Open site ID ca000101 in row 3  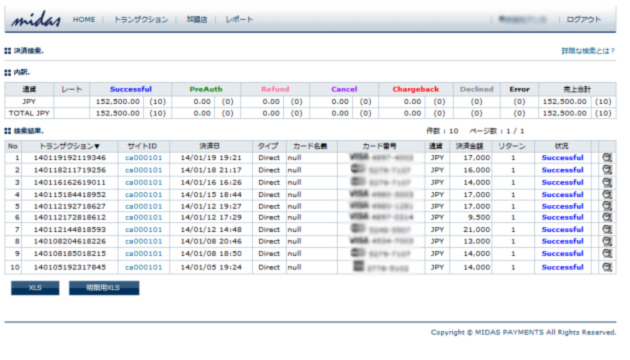pos(143,182)
